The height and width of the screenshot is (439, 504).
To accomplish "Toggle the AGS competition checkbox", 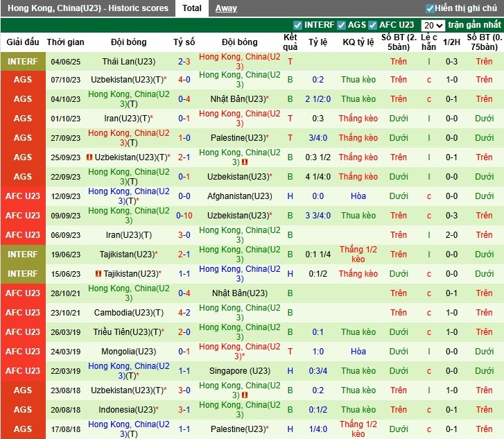I will (x=341, y=25).
